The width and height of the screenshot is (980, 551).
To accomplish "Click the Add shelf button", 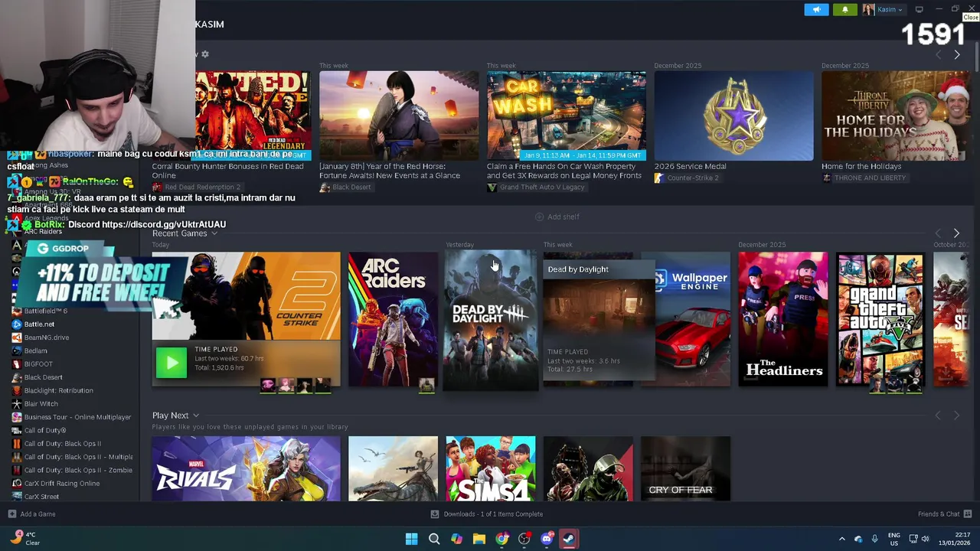I will (557, 217).
